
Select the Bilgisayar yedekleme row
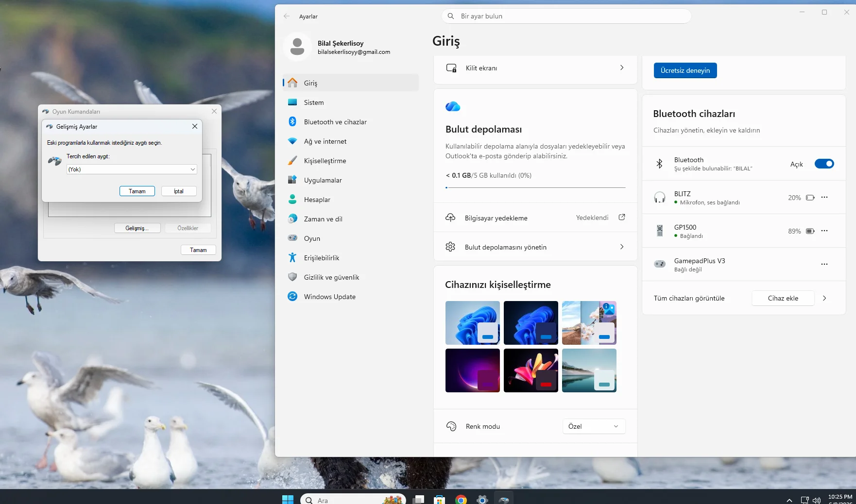pyautogui.click(x=535, y=218)
